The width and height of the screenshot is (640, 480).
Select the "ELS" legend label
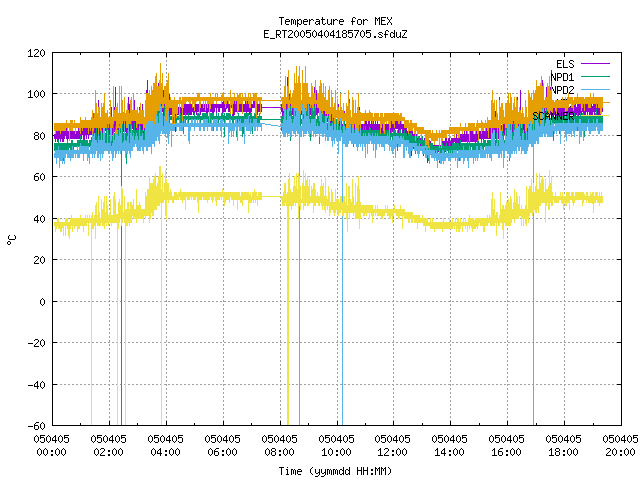(x=565, y=64)
